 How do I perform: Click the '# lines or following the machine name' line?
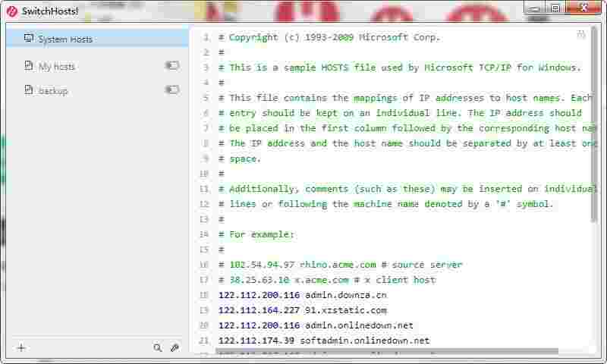point(385,204)
